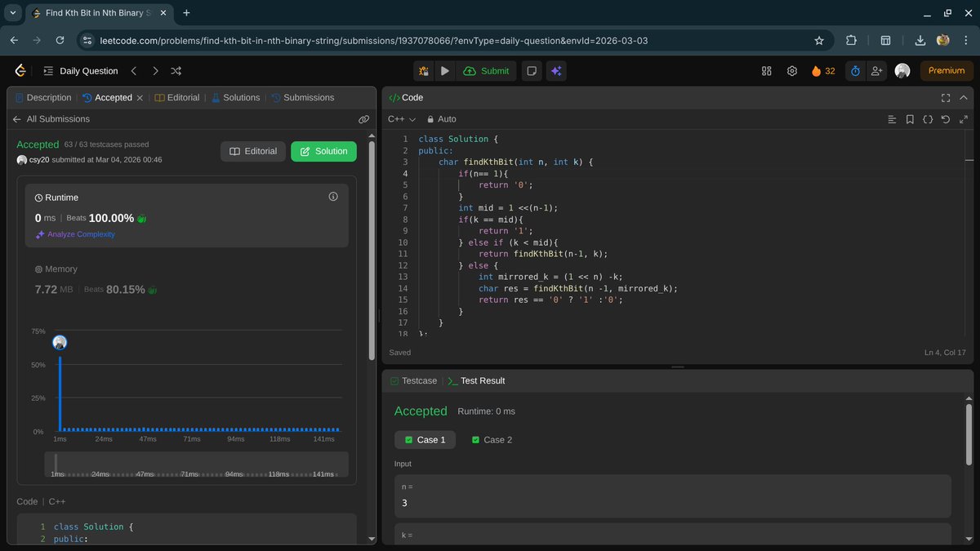Screen dimensions: 980x551
Task: Click the Ln 4, Col 17 status
Action: click(945, 353)
